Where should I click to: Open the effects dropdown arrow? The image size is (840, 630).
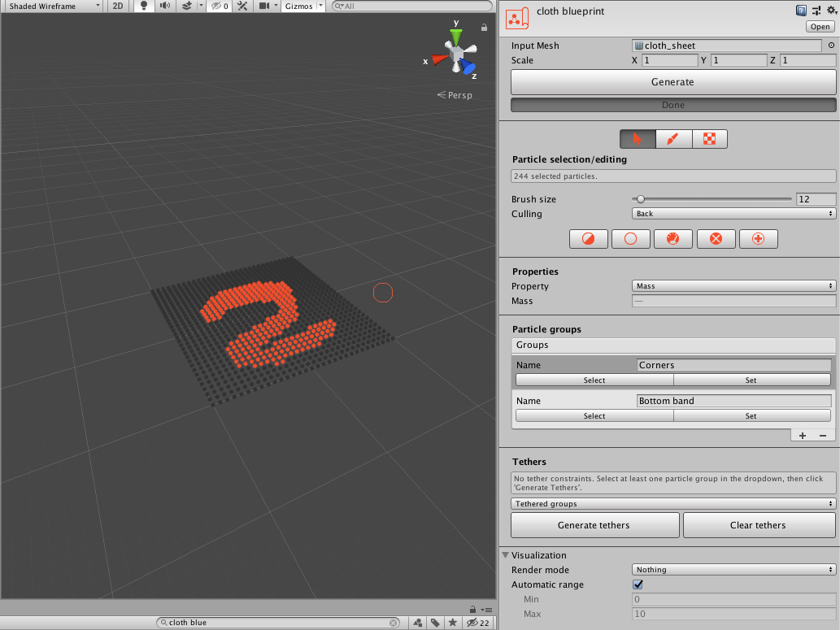point(201,6)
